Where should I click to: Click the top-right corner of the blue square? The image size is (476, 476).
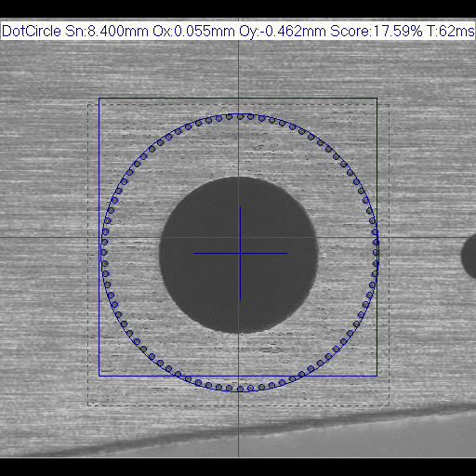377,99
